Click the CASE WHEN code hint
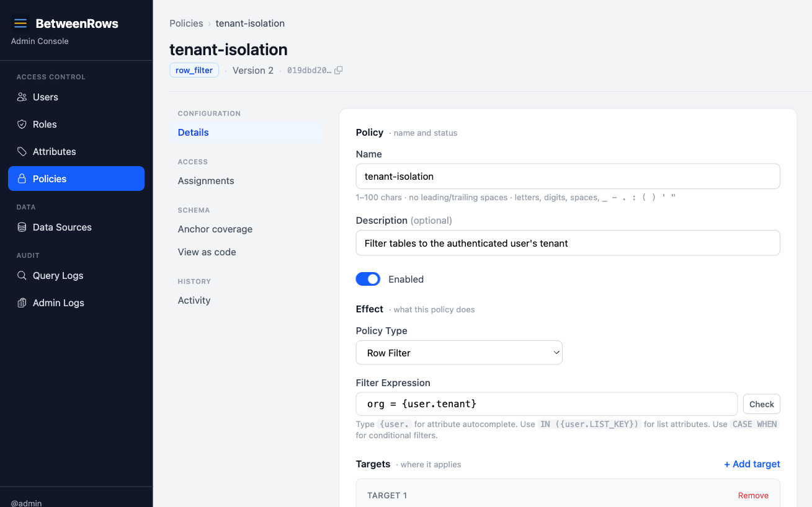This screenshot has width=812, height=507. click(754, 425)
